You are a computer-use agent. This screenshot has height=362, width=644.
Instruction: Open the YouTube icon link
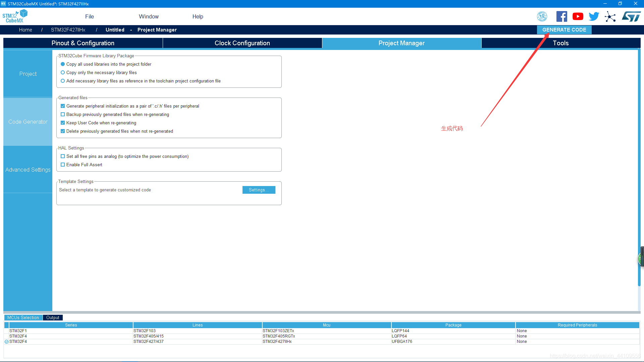(x=578, y=16)
